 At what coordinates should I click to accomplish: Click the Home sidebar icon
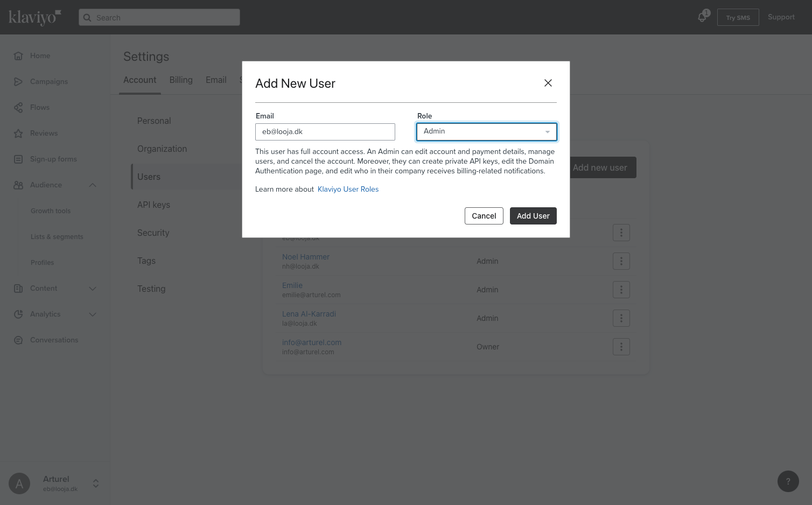pos(18,55)
